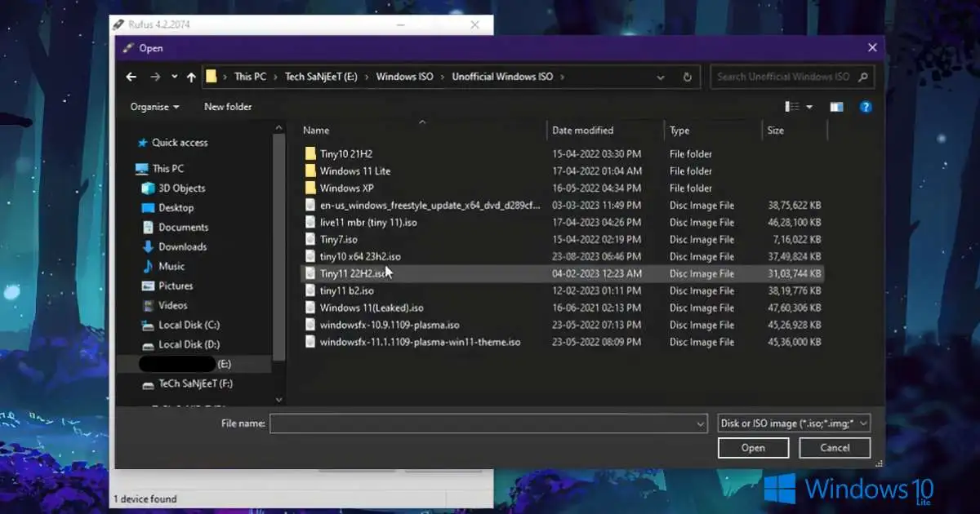Sort by Date modified column
The image size is (980, 514).
pos(582,130)
